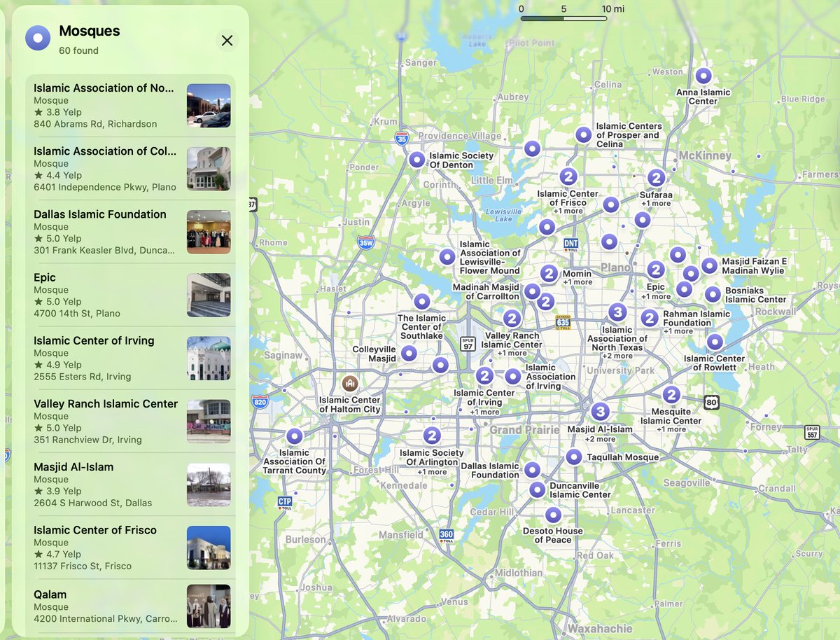Click Islamic Association Of Tarrant County pin
This screenshot has width=840, height=640.
295,436
